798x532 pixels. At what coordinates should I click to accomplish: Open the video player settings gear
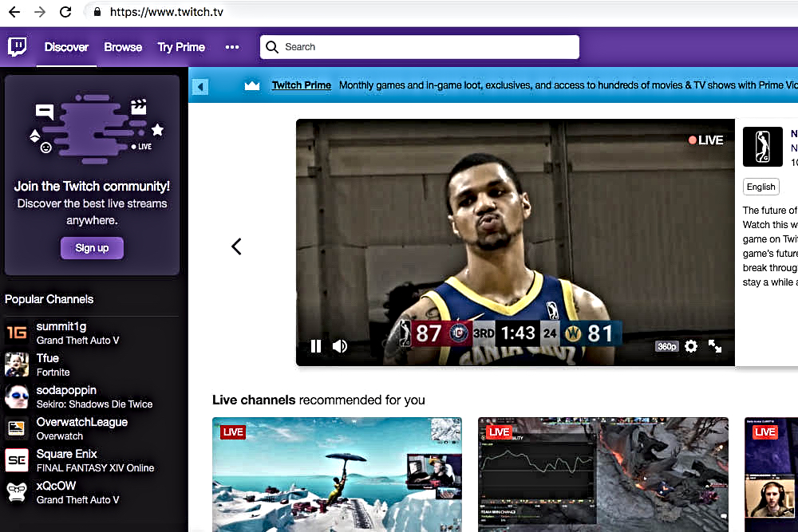pos(691,346)
